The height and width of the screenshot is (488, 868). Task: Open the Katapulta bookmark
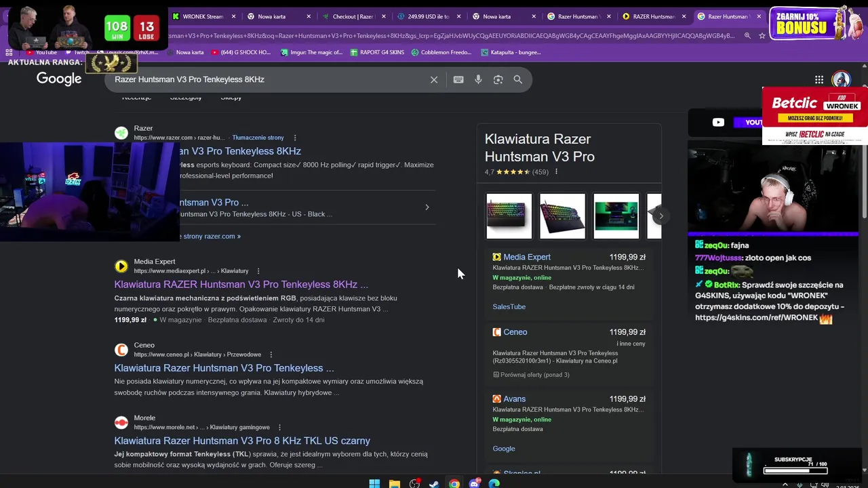point(510,52)
